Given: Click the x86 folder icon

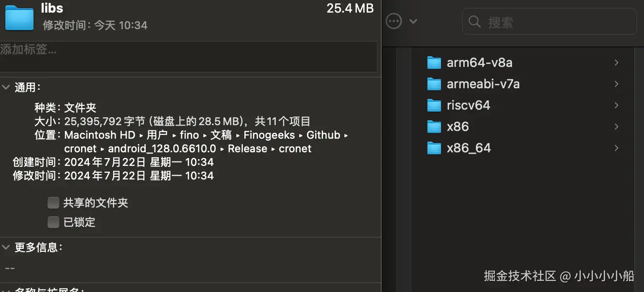Looking at the screenshot, I should 434,127.
